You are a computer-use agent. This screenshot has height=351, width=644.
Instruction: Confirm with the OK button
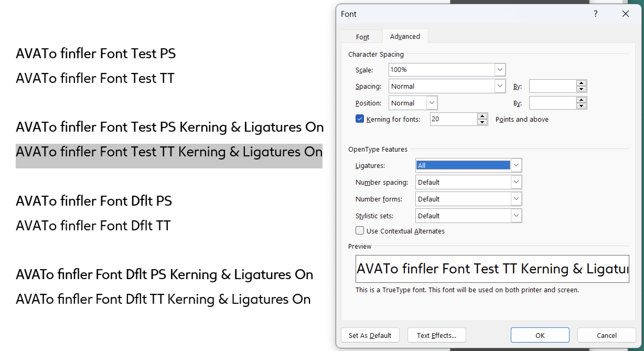pyautogui.click(x=540, y=335)
